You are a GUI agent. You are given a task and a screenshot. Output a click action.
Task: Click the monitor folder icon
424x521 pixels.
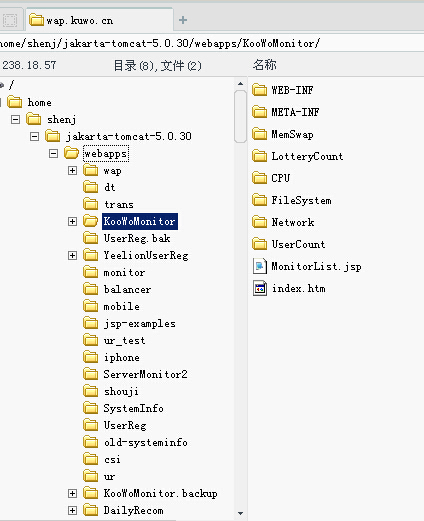pos(91,272)
